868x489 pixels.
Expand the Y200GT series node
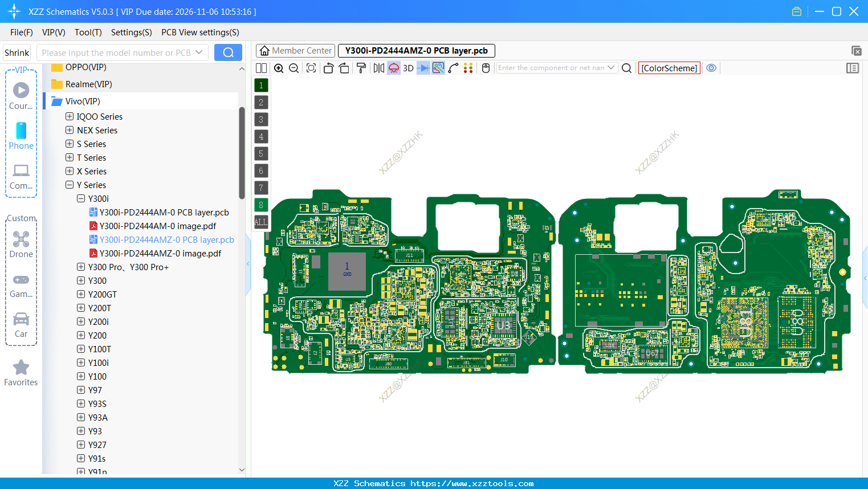[x=80, y=294]
